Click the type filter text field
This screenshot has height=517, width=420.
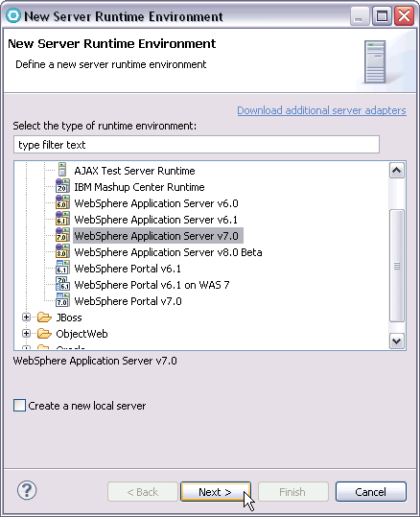tap(197, 145)
